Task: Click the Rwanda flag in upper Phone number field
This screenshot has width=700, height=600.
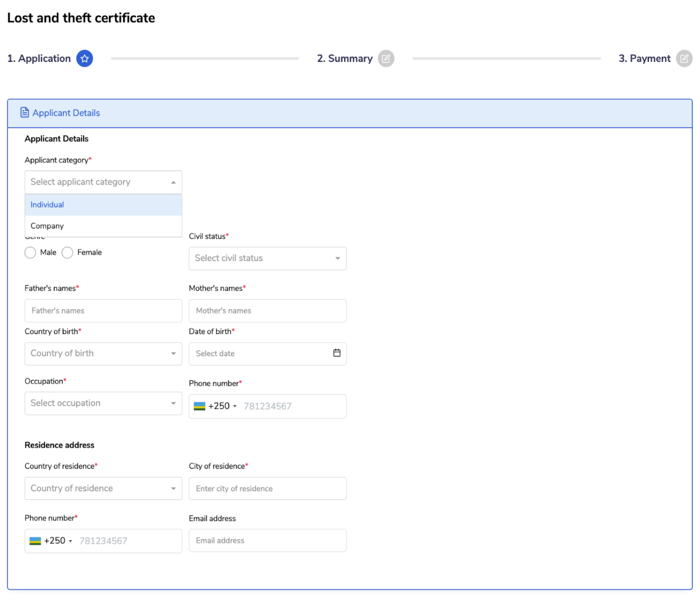Action: click(199, 406)
